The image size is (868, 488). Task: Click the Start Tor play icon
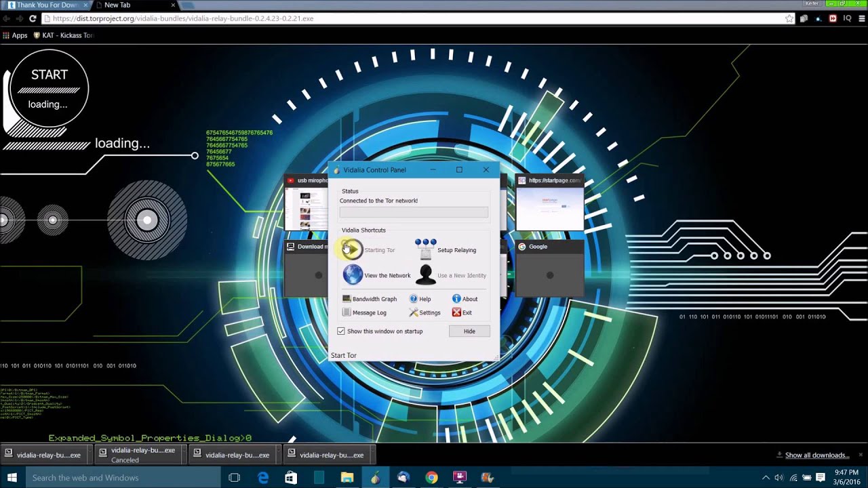[x=352, y=249]
